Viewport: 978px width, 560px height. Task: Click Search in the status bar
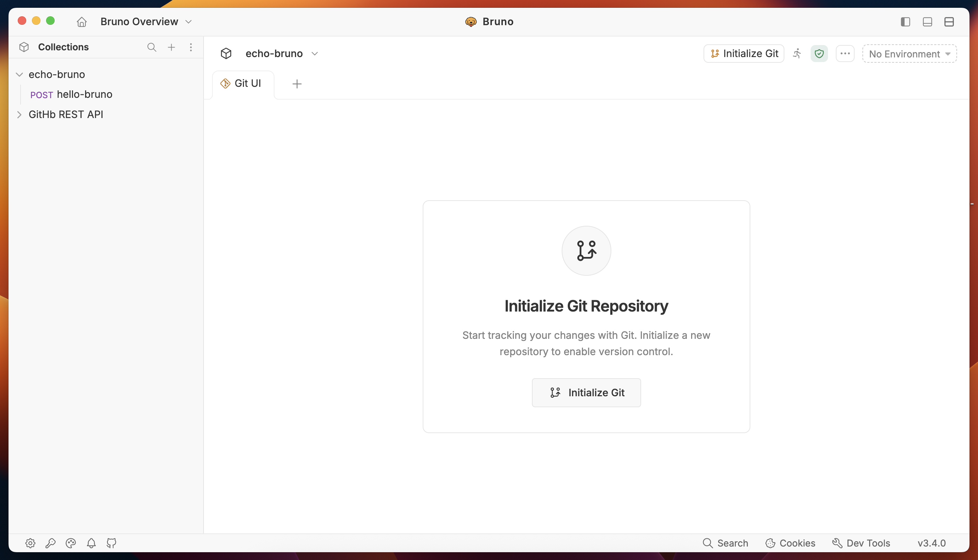(725, 543)
